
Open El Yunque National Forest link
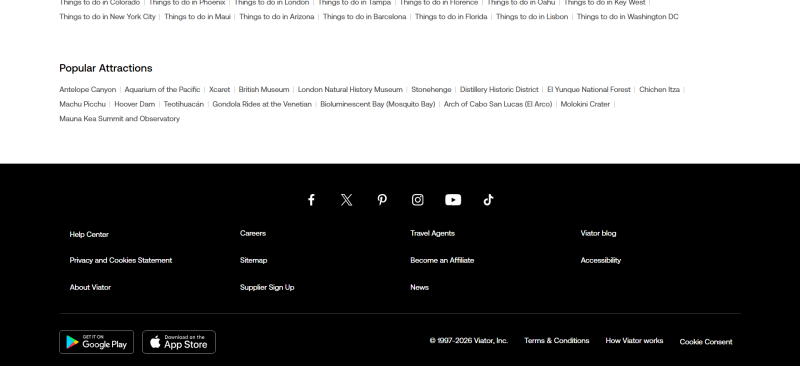pos(589,89)
